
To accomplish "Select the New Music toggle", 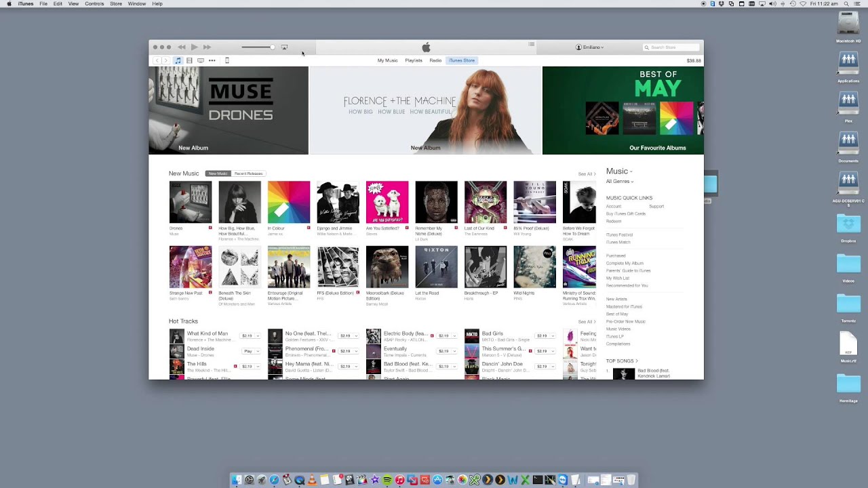I will click(x=218, y=174).
